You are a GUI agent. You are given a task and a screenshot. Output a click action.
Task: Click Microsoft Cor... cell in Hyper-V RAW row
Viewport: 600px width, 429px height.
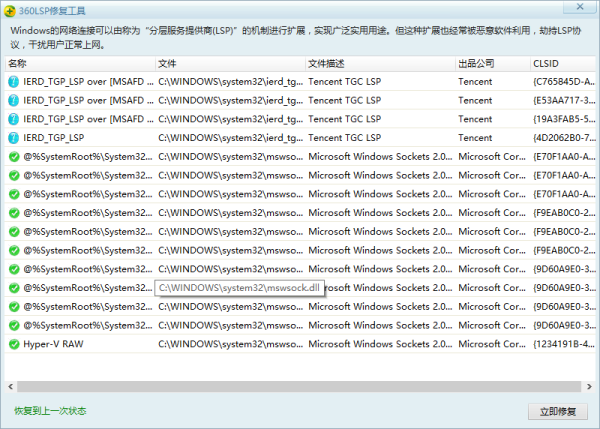click(492, 344)
